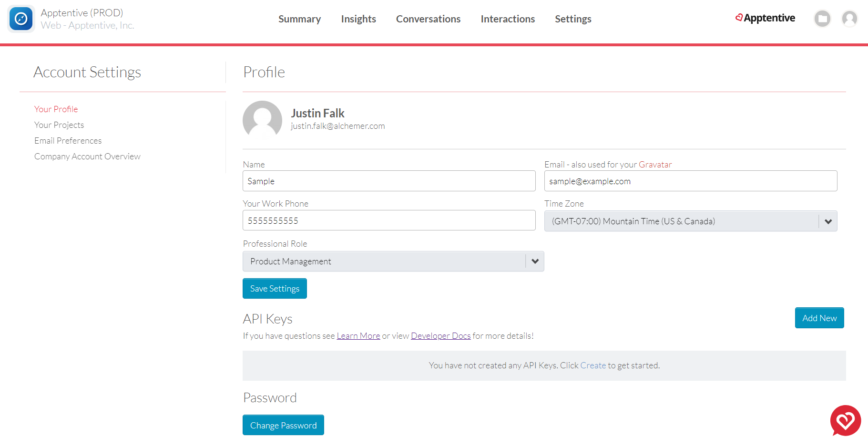868x438 pixels.
Task: Open Email Preferences in sidebar
Action: coord(68,141)
